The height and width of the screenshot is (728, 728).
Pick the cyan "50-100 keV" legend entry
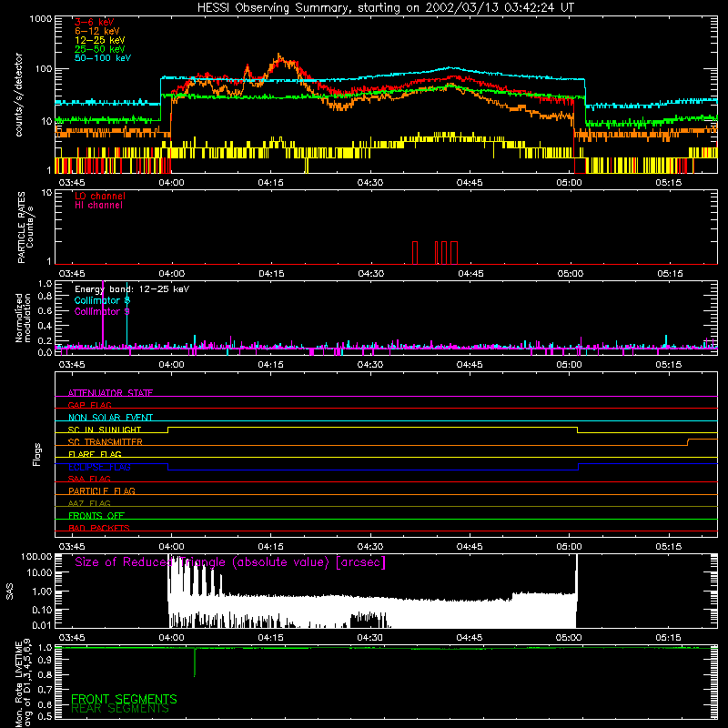[x=103, y=58]
